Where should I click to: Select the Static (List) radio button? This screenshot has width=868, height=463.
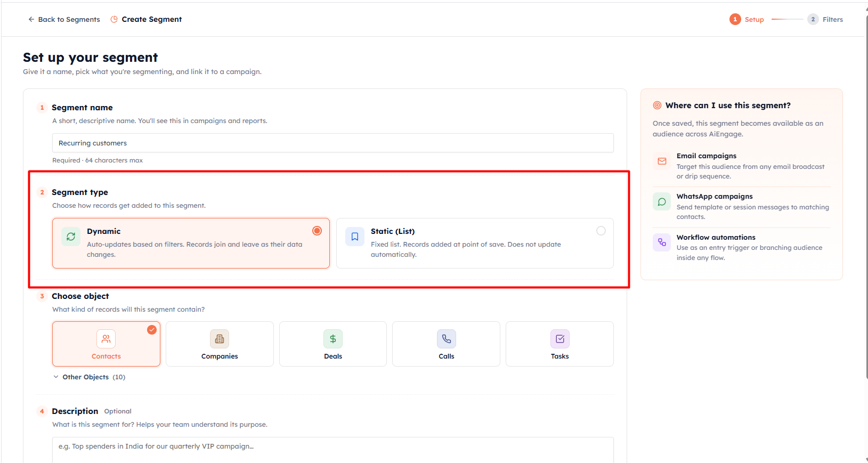[x=601, y=231]
